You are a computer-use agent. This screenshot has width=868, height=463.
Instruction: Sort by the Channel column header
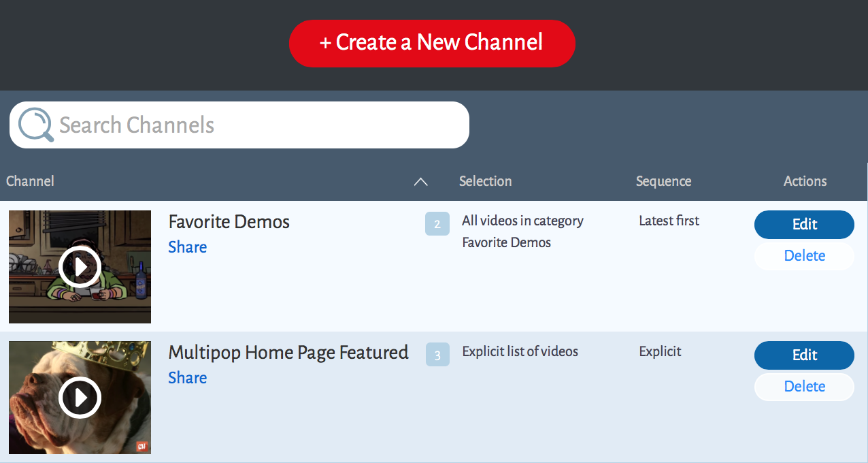30,180
